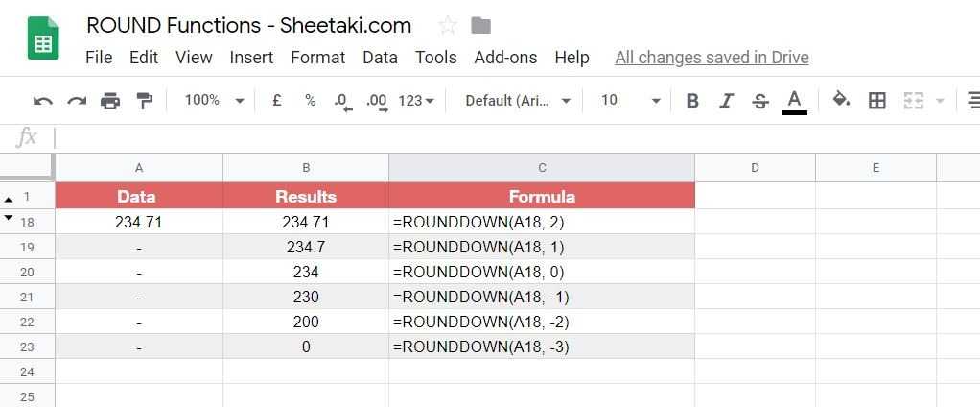
Task: Apply percent format to selection
Action: [310, 100]
